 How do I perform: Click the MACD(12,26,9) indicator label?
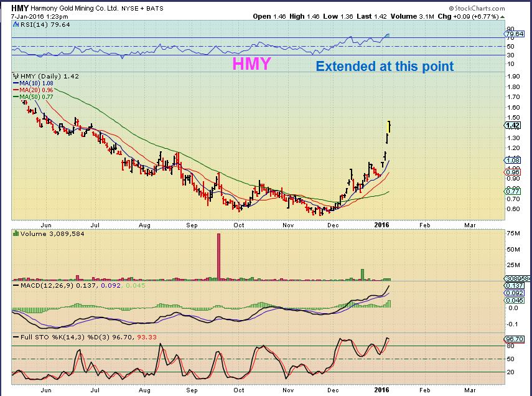(x=47, y=286)
